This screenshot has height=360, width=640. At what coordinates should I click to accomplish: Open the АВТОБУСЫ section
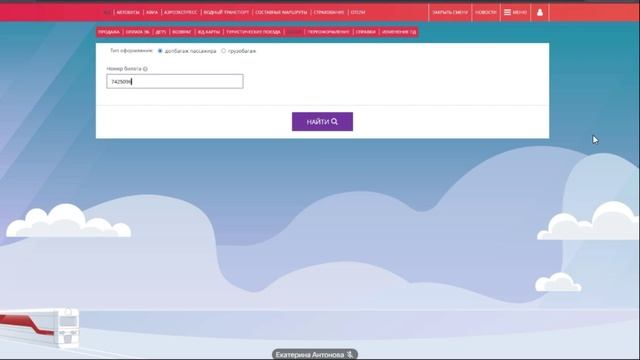[128, 13]
